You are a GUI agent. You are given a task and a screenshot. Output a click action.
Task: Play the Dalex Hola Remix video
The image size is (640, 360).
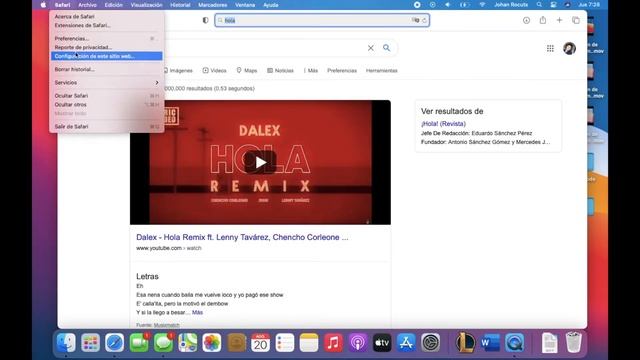260,162
